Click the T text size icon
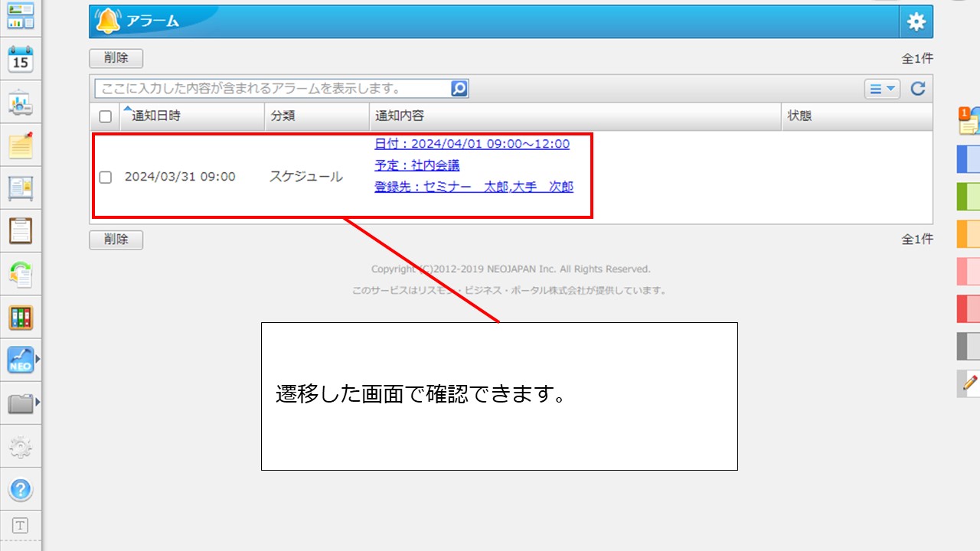Screen dimensions: 980x551 [20, 526]
